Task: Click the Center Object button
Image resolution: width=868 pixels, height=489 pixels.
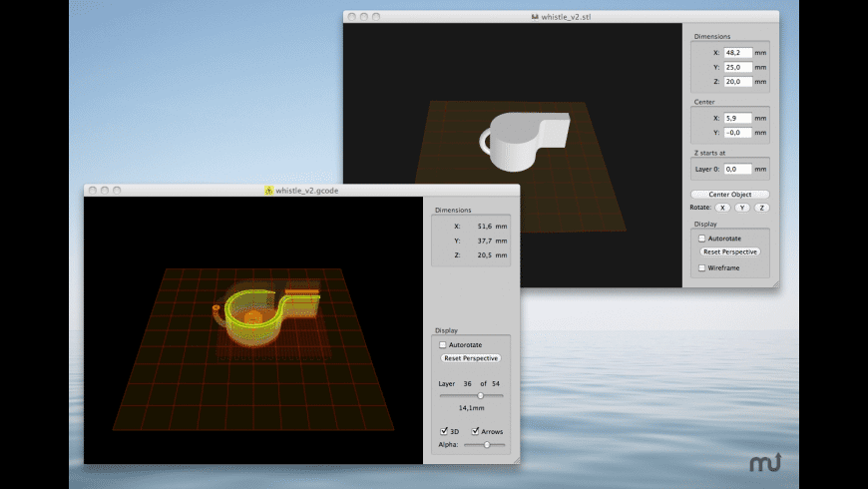Action: point(729,195)
